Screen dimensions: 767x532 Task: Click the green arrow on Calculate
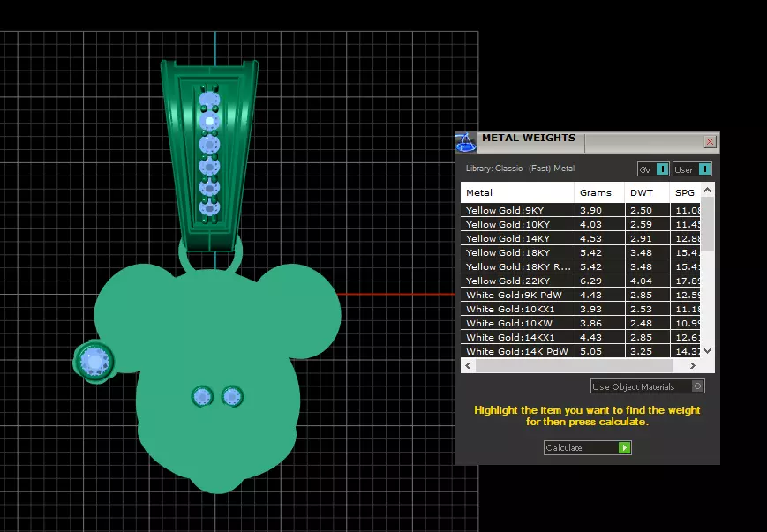point(624,447)
